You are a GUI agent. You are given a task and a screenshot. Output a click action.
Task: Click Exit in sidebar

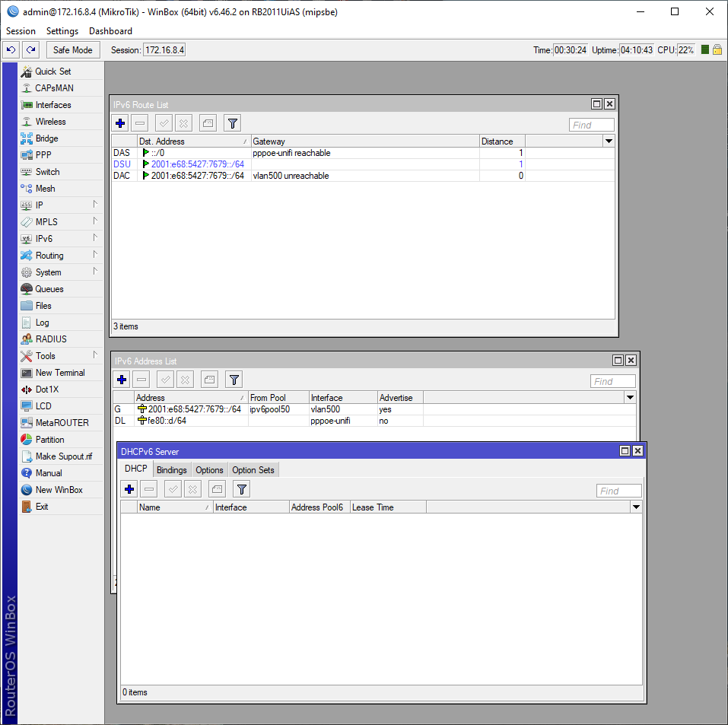click(60, 506)
